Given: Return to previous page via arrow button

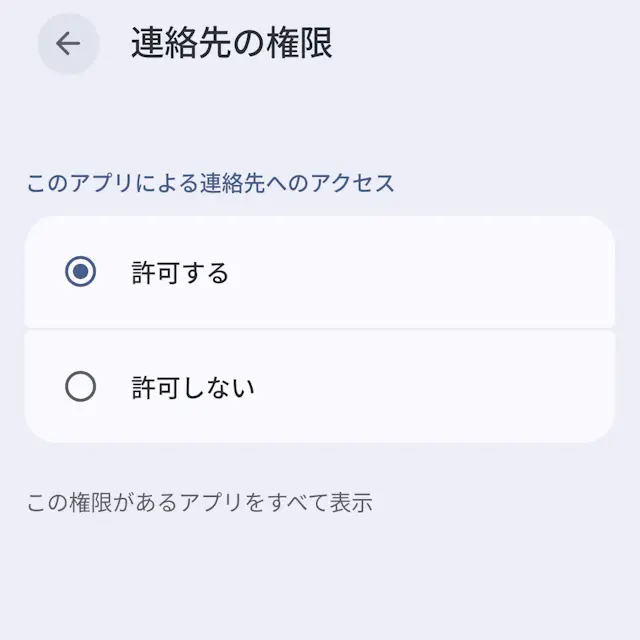Looking at the screenshot, I should (68, 43).
